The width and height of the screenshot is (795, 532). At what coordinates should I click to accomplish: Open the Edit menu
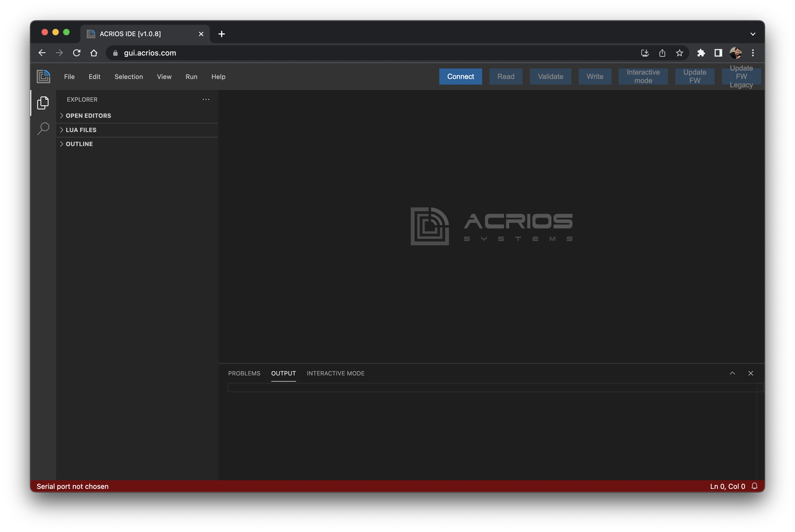coord(94,77)
